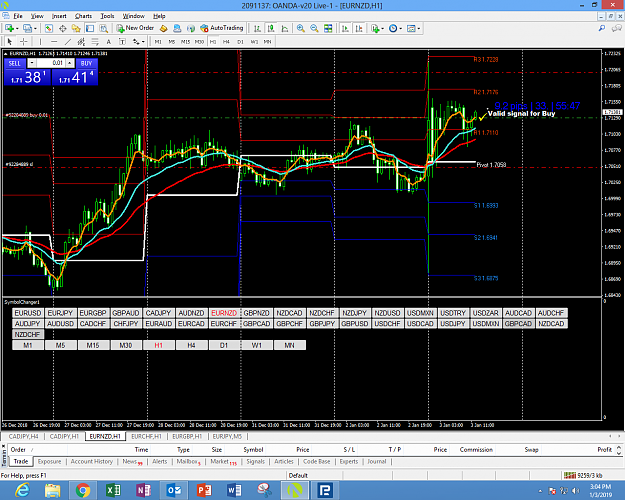Screen dimensions: 625x500
Task: Switch to the EURGBP,H1 chart tab
Action: tap(187, 436)
